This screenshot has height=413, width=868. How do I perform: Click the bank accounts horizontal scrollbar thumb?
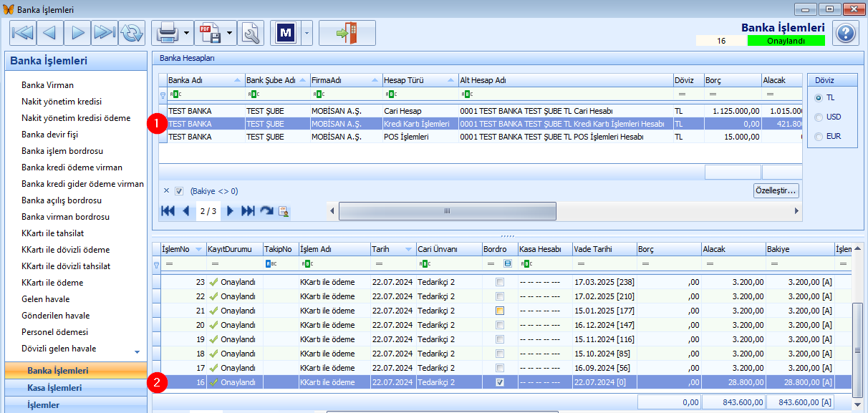[x=448, y=211]
